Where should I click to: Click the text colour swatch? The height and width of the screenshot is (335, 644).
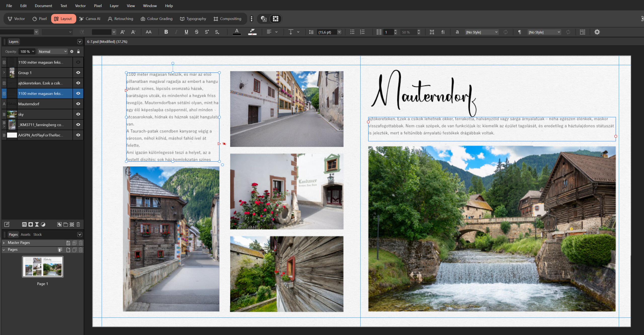tap(236, 32)
